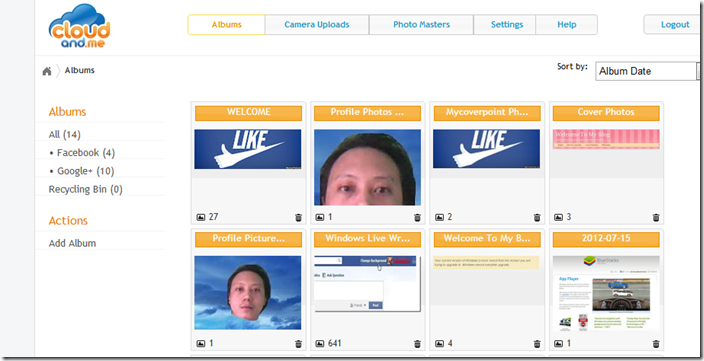The width and height of the screenshot is (704, 361).
Task: Click Albums breadcrumb text
Action: (x=79, y=70)
